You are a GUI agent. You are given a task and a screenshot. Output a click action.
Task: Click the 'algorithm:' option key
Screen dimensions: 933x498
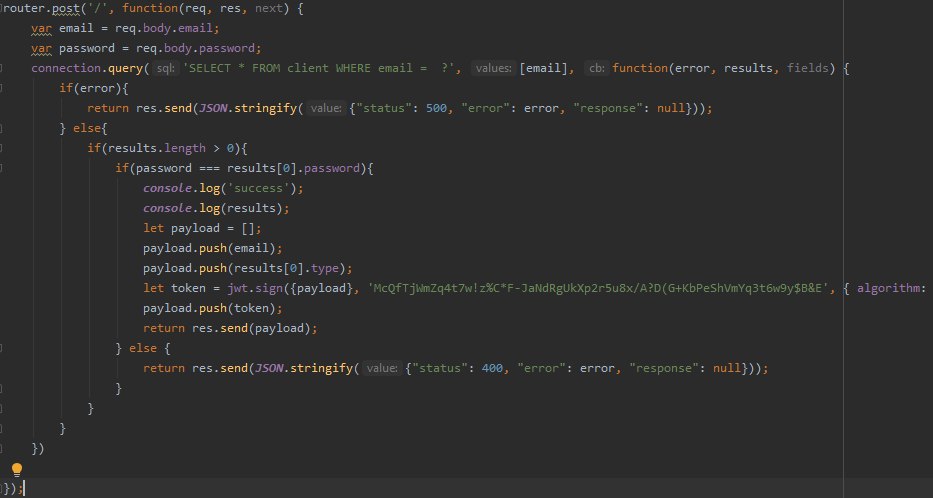point(891,288)
